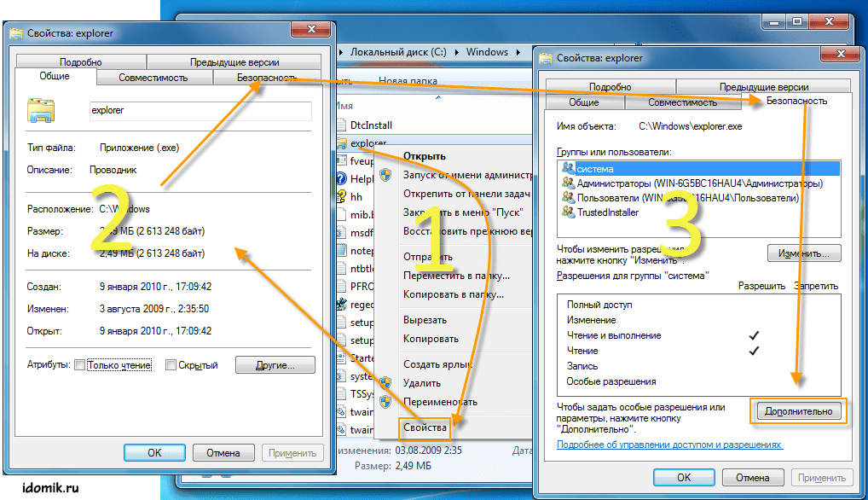Choose Свойства in the context menu

tap(425, 427)
